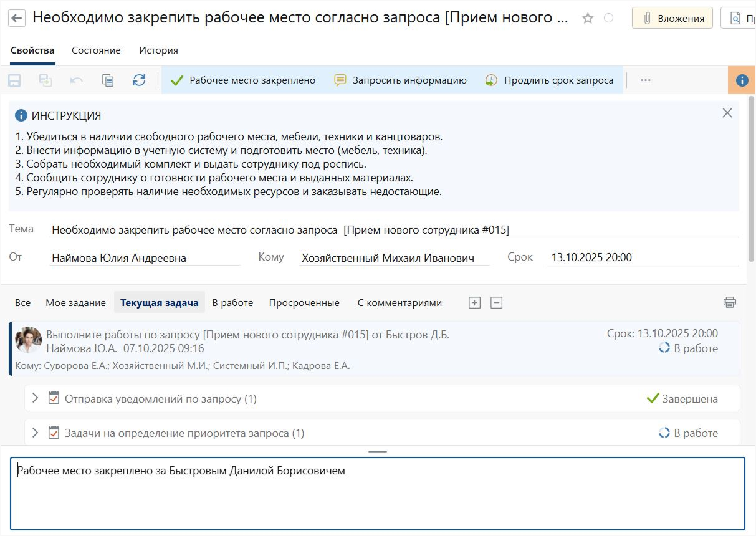
Task: Close the instruction panel
Action: pyautogui.click(x=727, y=113)
